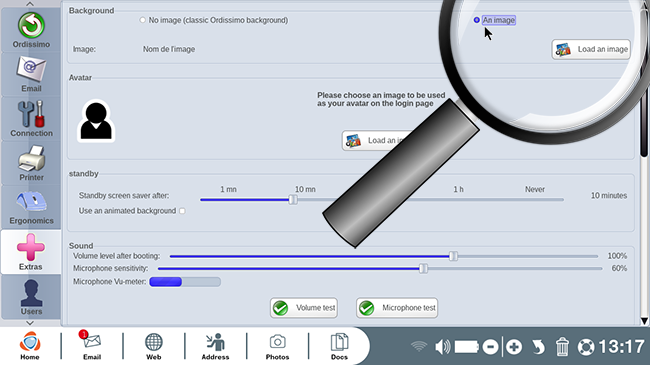
Task: Click the help lifebuoy icon
Action: (586, 347)
